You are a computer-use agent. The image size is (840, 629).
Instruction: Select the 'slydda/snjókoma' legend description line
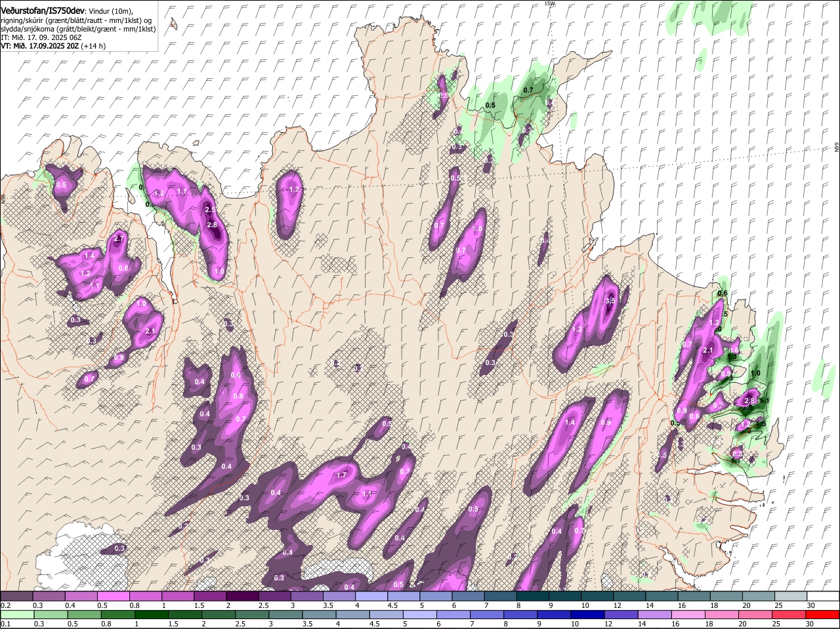click(78, 29)
